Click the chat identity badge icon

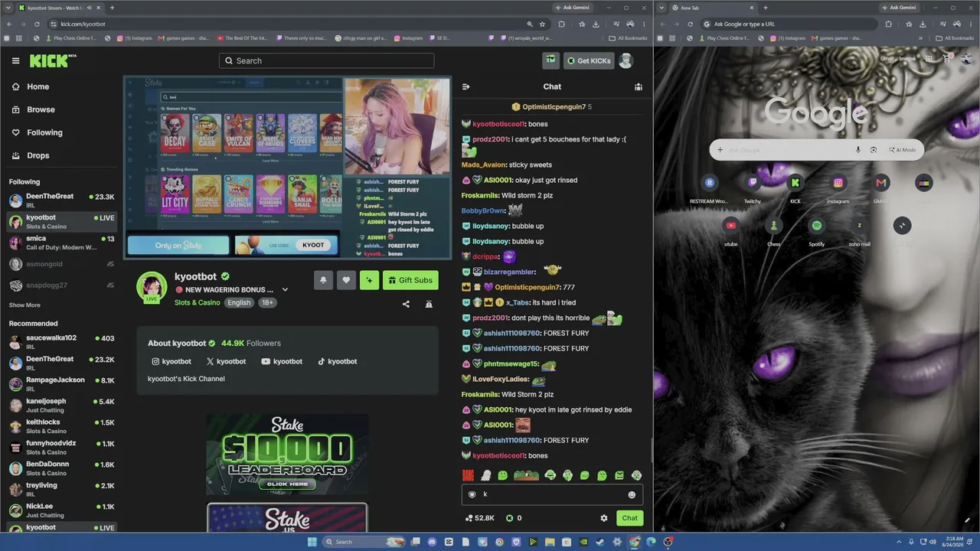pyautogui.click(x=472, y=494)
